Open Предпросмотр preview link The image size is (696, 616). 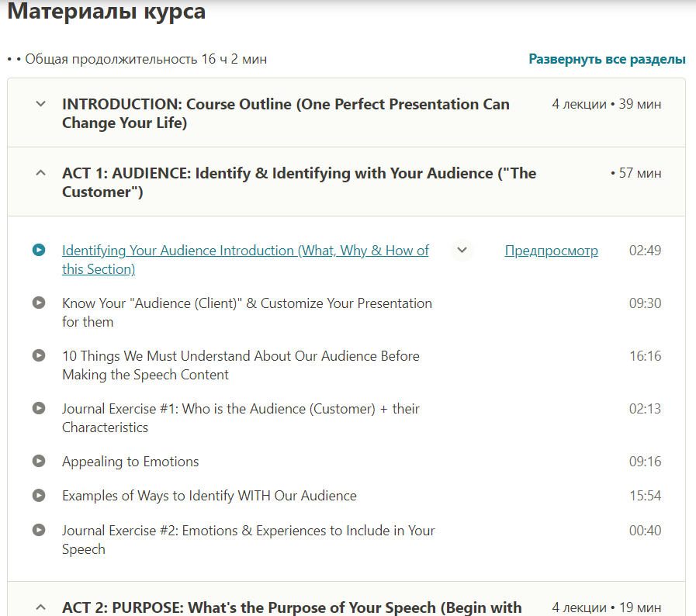[x=551, y=251]
